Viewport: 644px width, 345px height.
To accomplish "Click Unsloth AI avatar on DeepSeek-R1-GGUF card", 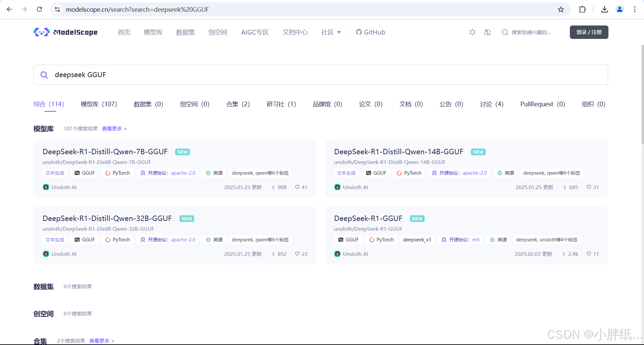I will click(337, 254).
